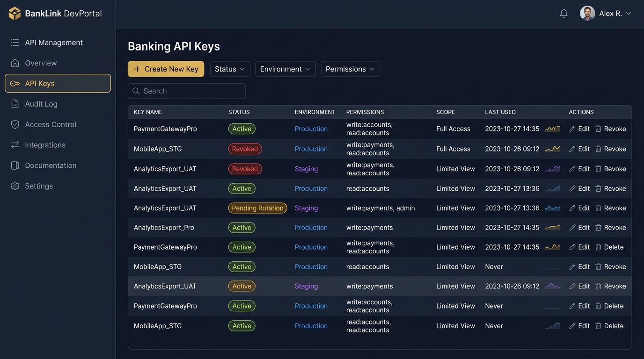644x359 pixels.
Task: Click usage sparkline in Pending Rotation row
Action: click(552, 208)
